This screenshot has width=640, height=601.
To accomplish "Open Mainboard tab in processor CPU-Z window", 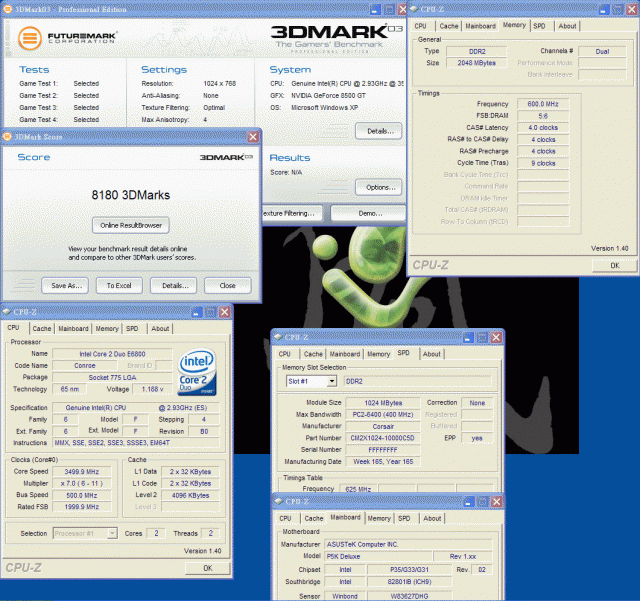I will (73, 329).
